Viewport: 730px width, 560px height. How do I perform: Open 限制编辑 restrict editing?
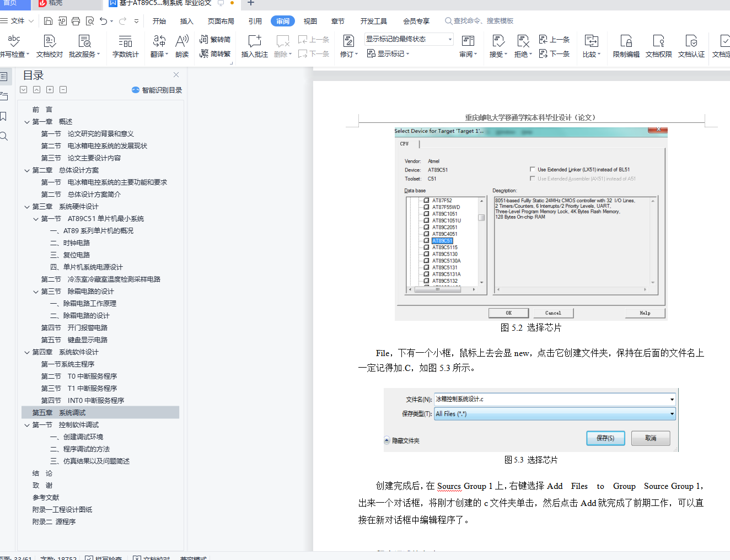click(626, 46)
